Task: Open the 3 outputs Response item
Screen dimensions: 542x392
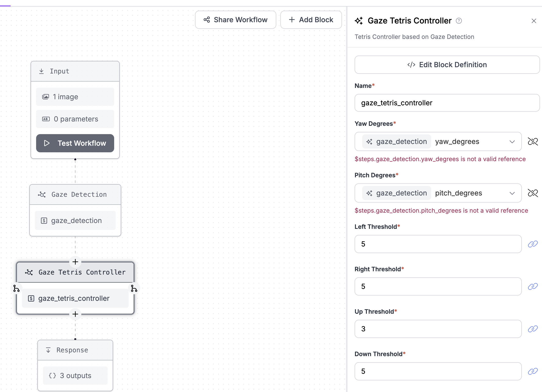Action: [75, 376]
